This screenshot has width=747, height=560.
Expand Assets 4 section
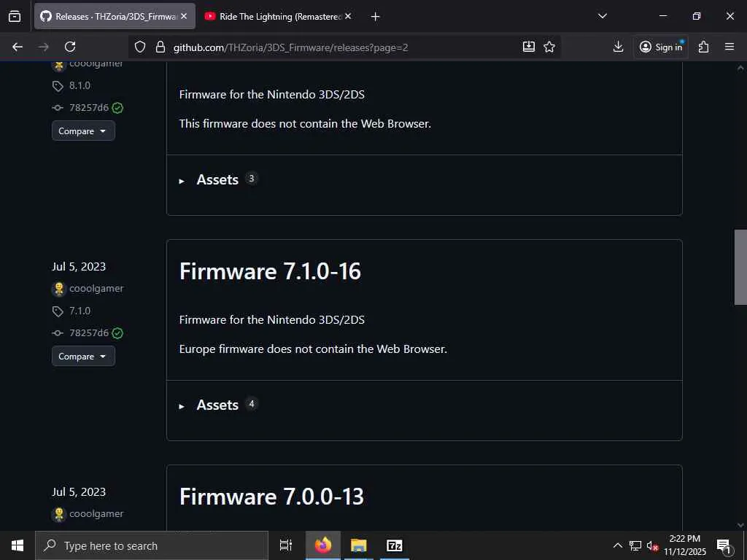click(217, 405)
